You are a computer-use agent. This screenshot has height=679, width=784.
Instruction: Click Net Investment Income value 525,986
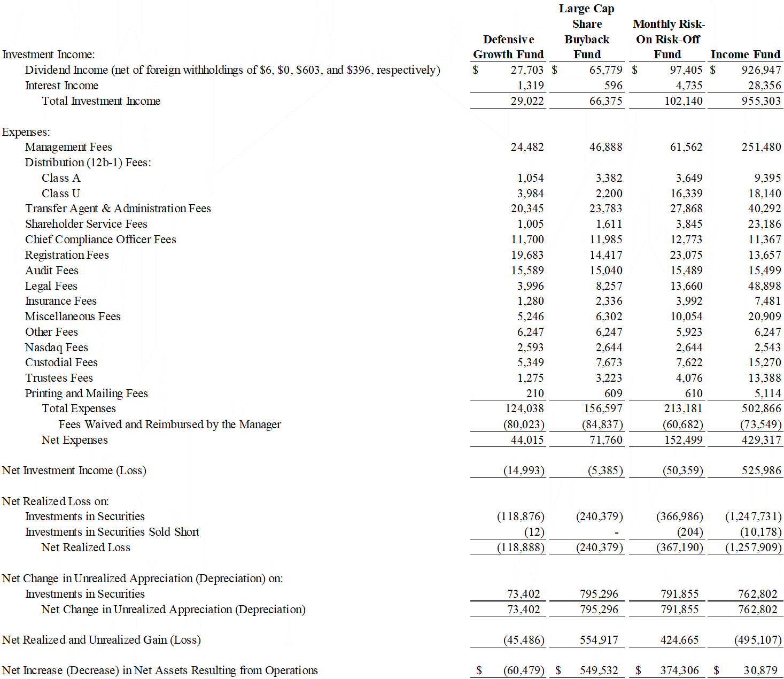pos(761,470)
